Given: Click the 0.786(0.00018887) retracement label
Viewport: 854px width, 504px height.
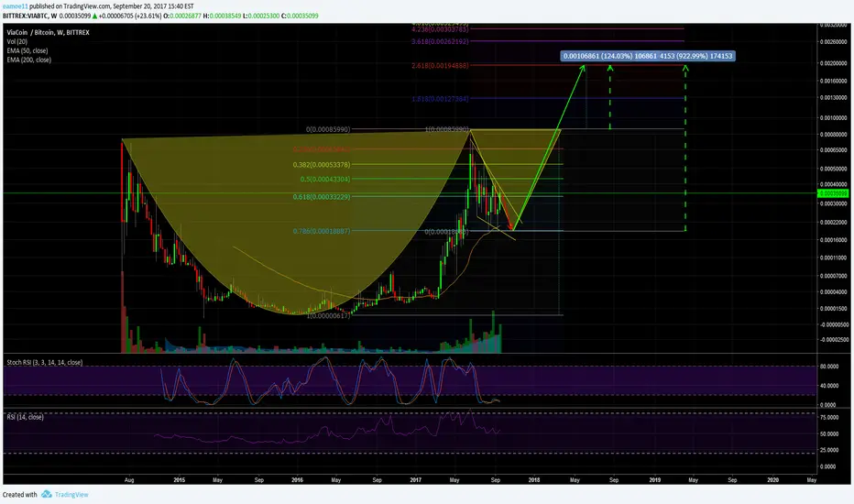Looking at the screenshot, I should [x=322, y=231].
